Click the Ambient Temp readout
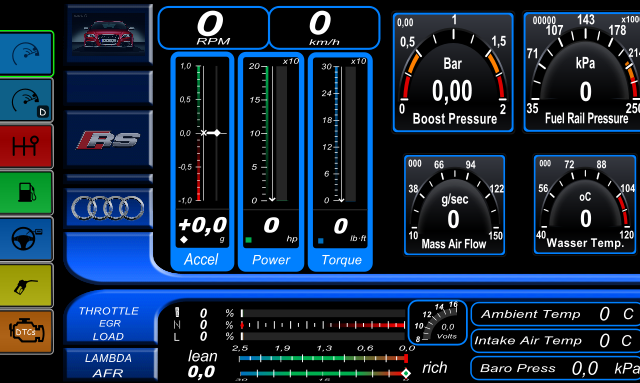The image size is (640, 383). pos(556,314)
